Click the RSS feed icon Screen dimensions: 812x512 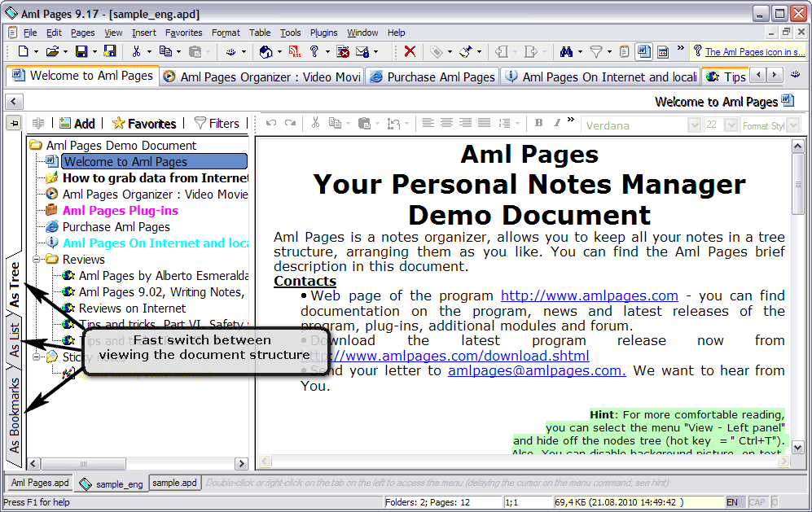click(295, 51)
